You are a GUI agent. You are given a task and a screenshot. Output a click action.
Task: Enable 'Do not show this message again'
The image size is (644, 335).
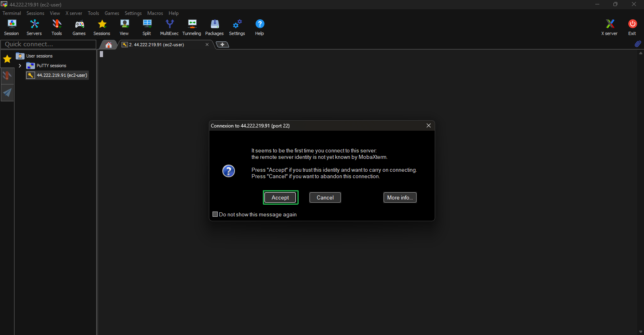tap(215, 214)
